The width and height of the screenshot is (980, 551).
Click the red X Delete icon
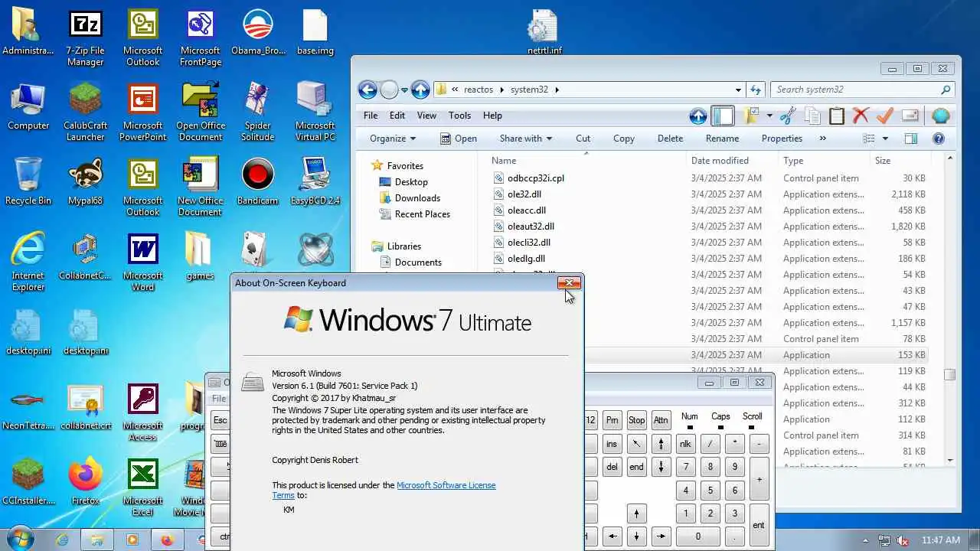(861, 116)
